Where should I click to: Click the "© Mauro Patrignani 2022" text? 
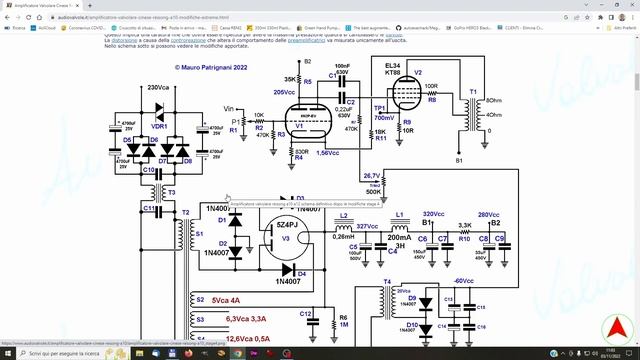point(211,68)
